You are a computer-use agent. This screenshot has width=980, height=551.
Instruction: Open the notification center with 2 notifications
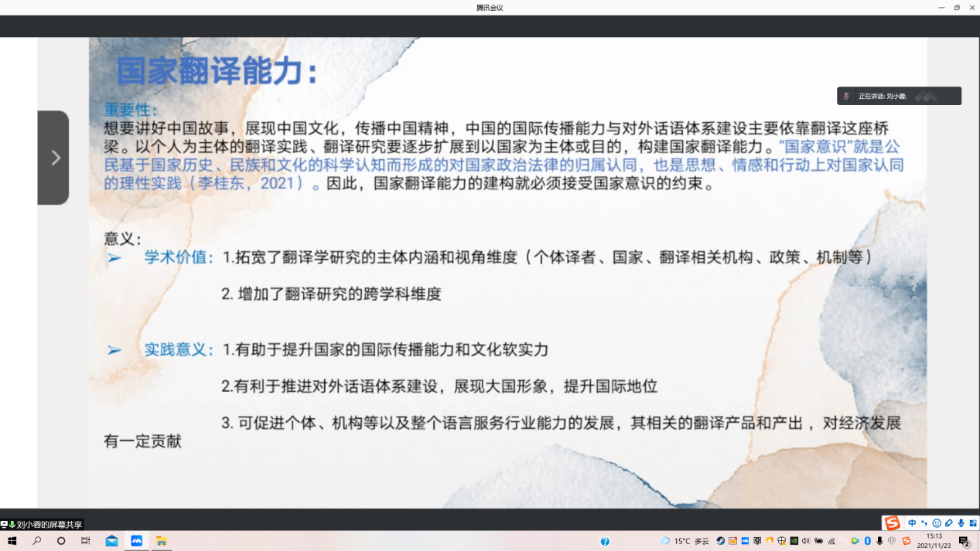pos(965,541)
